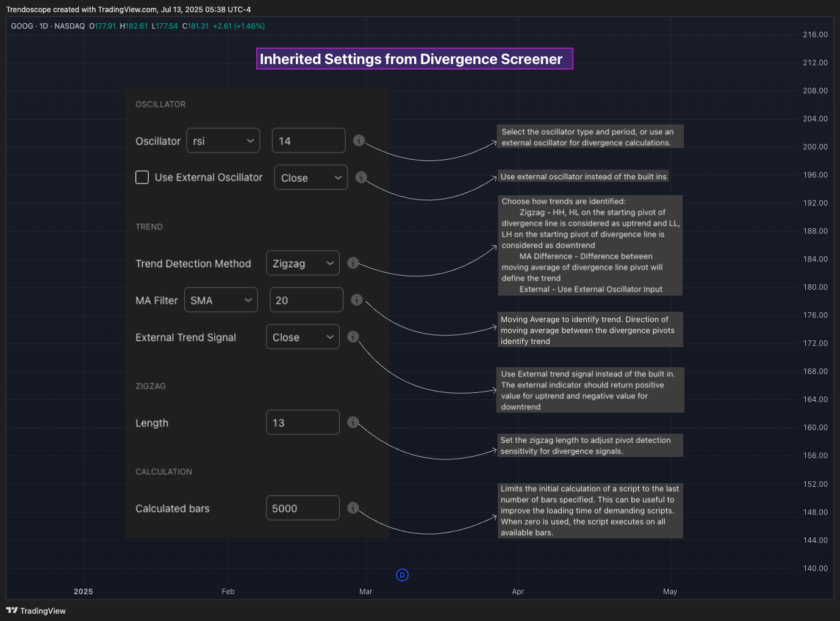Enable the Use External Oscillator checkbox

(142, 177)
